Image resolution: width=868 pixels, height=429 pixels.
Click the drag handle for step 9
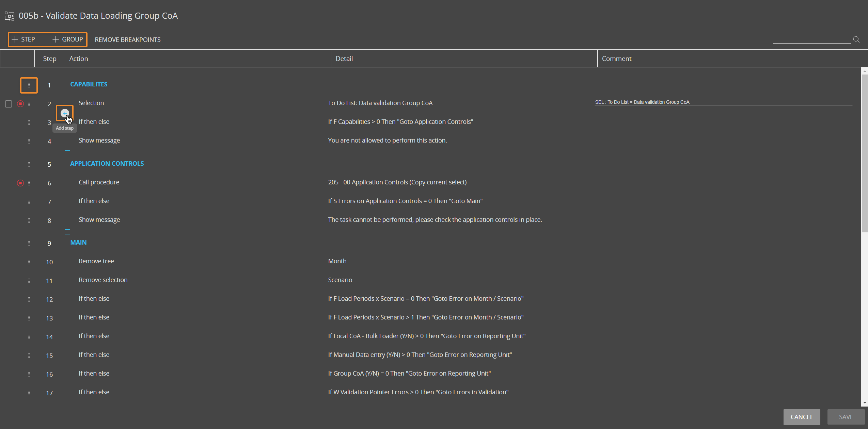coord(29,244)
